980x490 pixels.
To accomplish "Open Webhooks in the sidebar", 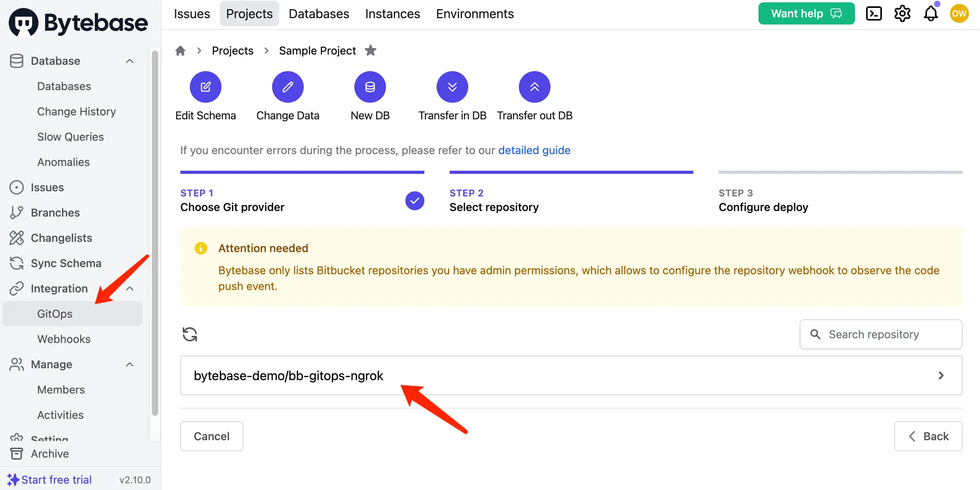I will (x=64, y=339).
